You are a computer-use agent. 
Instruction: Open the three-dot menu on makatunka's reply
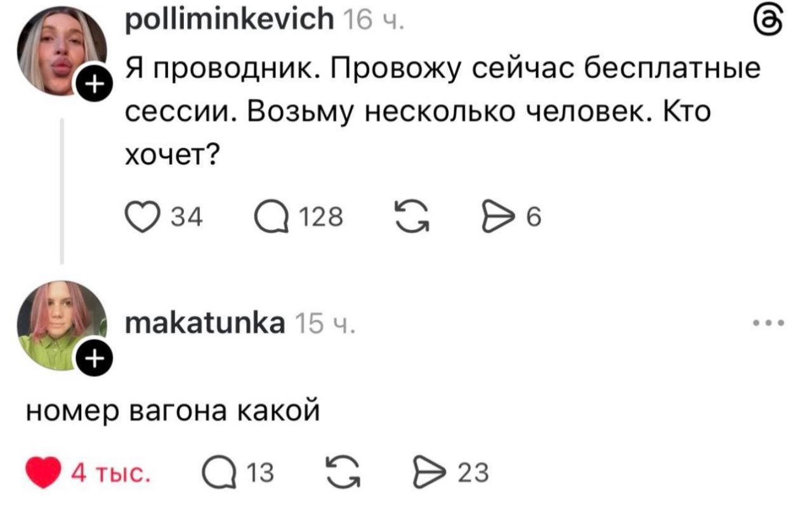769,323
